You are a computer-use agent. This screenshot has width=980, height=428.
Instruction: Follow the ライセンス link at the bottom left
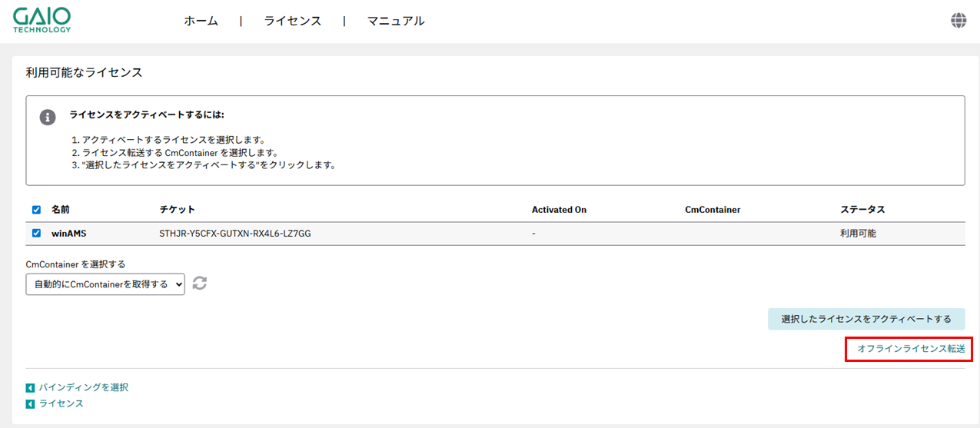pos(61,403)
